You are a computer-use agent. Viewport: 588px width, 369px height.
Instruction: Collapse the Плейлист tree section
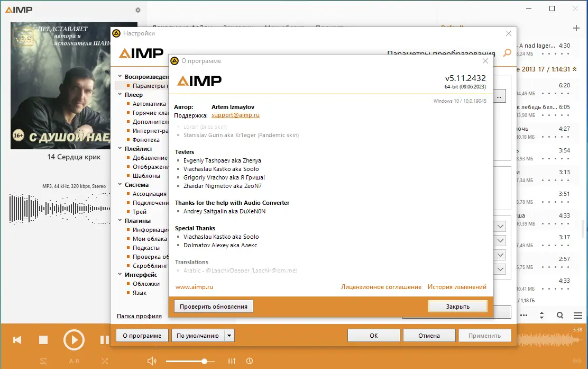click(120, 148)
